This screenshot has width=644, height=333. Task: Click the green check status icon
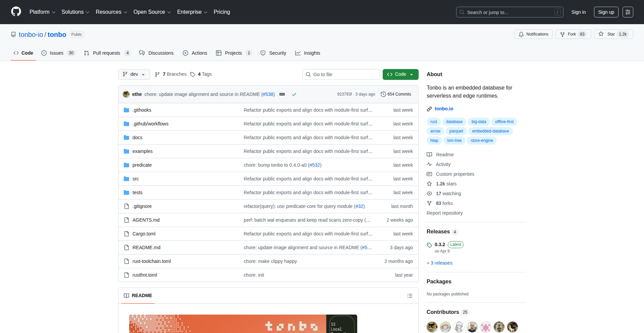[294, 94]
